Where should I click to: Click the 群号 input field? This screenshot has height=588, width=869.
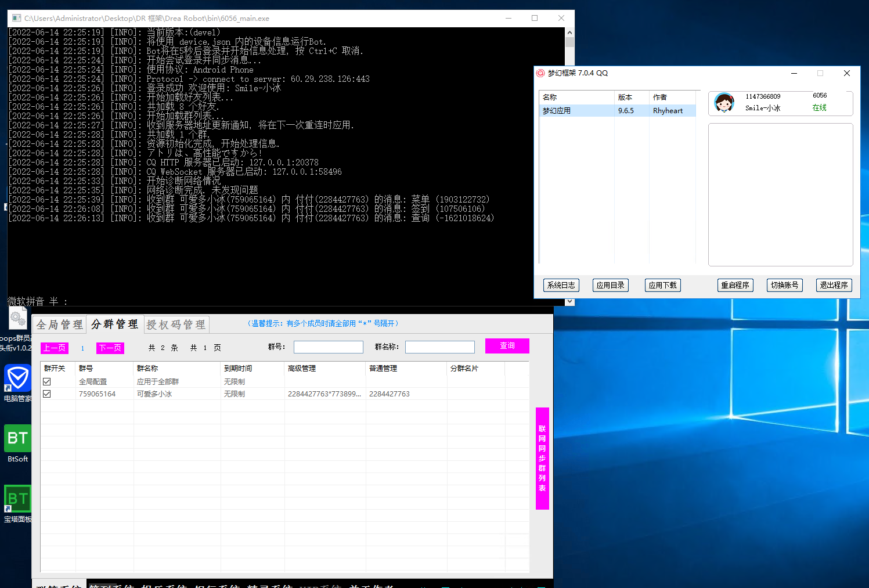coord(329,347)
